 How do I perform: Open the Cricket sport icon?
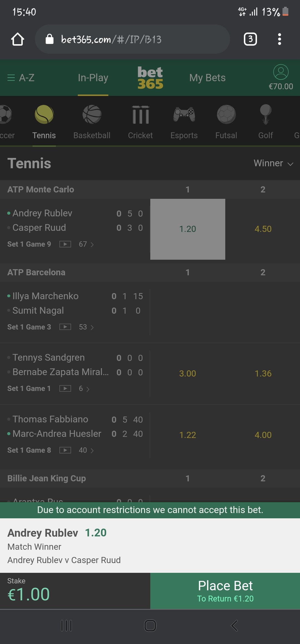[141, 114]
